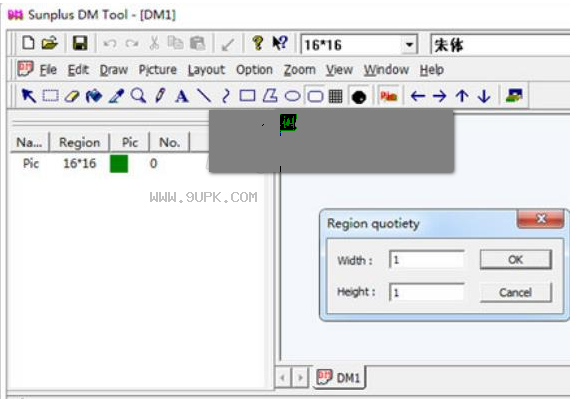This screenshot has height=399, width=572.
Task: Open the Help menu
Action: pyautogui.click(x=431, y=69)
